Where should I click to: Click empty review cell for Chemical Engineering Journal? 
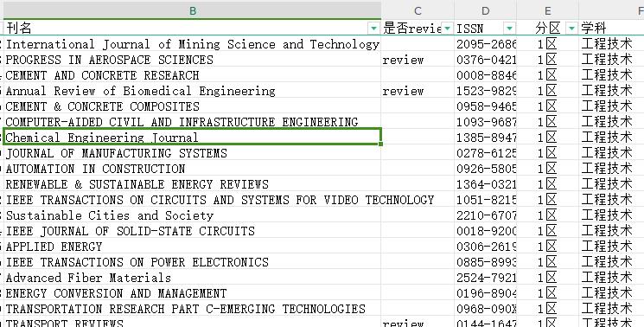pos(418,138)
